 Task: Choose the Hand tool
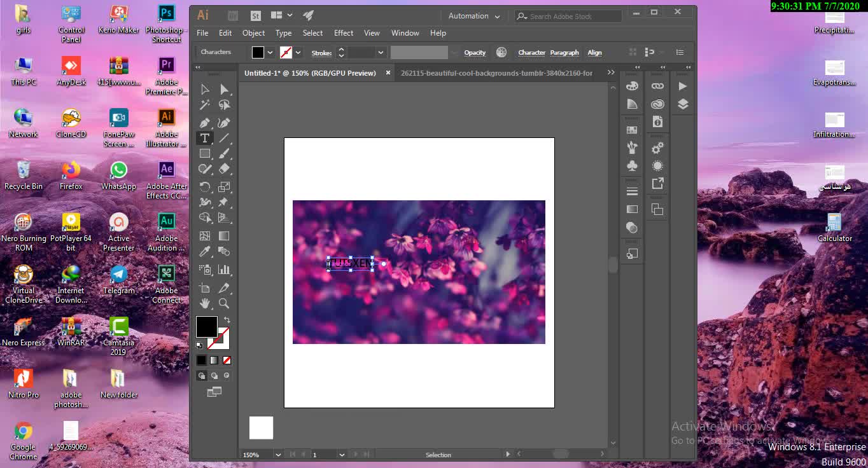[x=205, y=304]
